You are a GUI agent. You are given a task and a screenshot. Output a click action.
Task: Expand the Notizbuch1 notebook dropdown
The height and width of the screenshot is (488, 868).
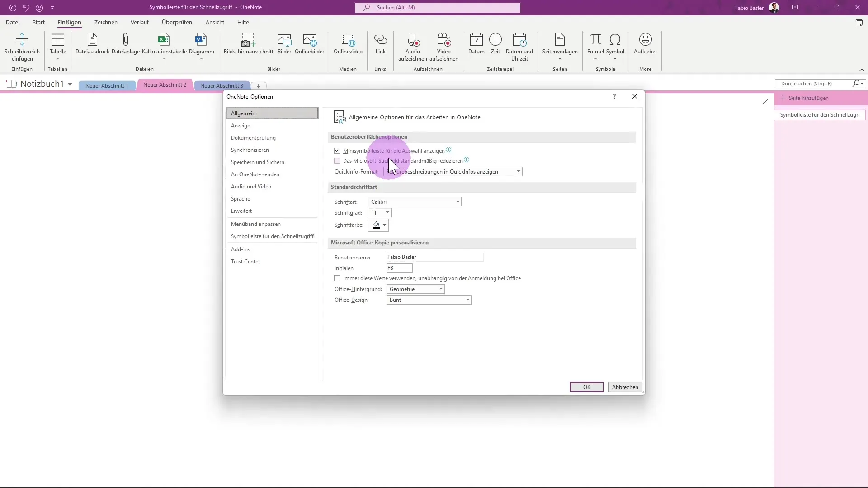pyautogui.click(x=70, y=84)
